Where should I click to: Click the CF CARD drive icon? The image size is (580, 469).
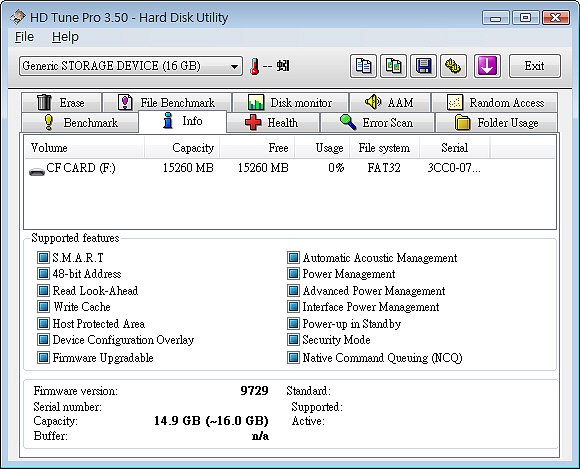37,172
